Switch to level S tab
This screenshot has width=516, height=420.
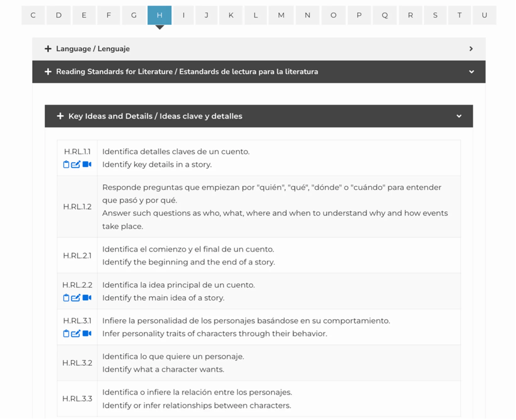pyautogui.click(x=435, y=15)
